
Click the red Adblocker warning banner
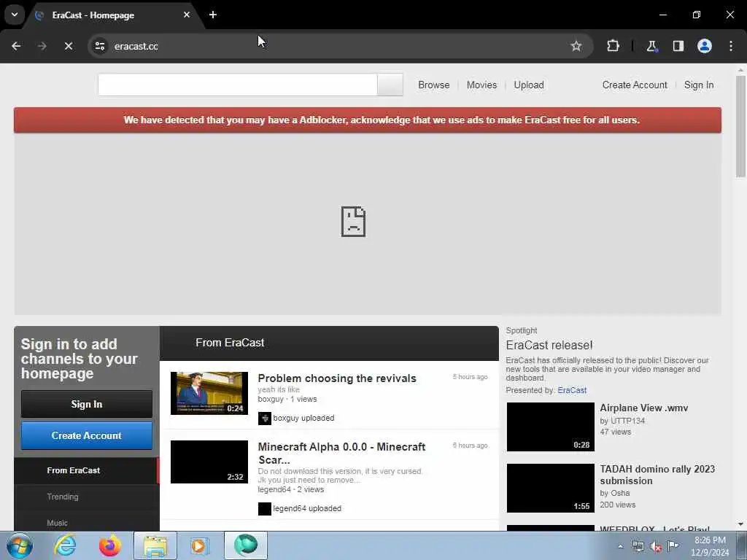tap(368, 120)
